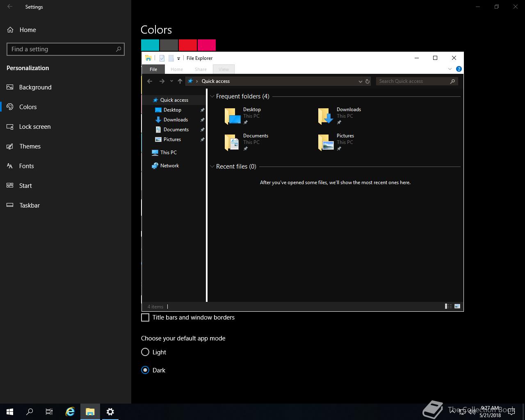Enable Title bars and window borders checkbox

pyautogui.click(x=145, y=317)
